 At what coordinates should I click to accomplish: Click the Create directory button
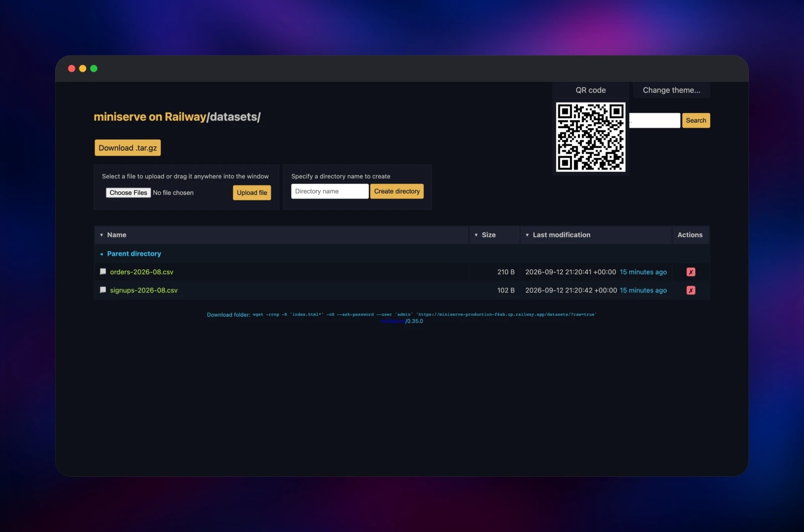pos(397,191)
